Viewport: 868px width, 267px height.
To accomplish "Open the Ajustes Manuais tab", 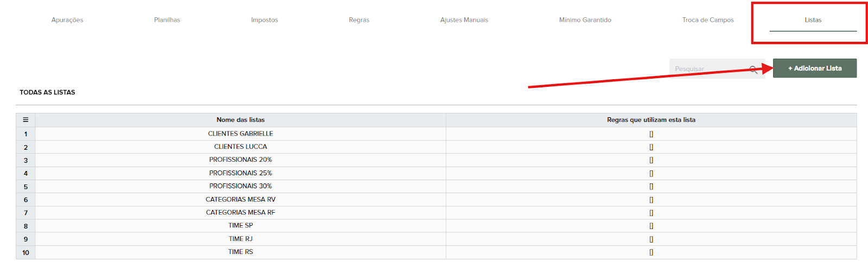I will (464, 20).
